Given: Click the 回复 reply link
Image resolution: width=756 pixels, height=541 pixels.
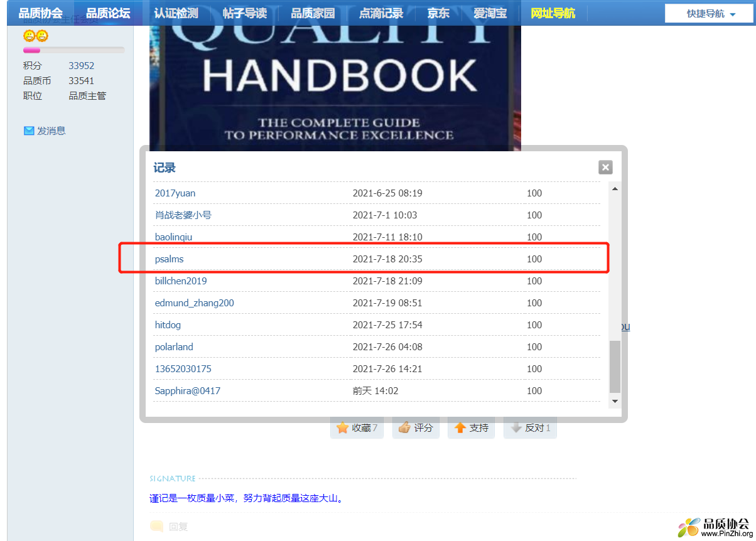Looking at the screenshot, I should (178, 527).
